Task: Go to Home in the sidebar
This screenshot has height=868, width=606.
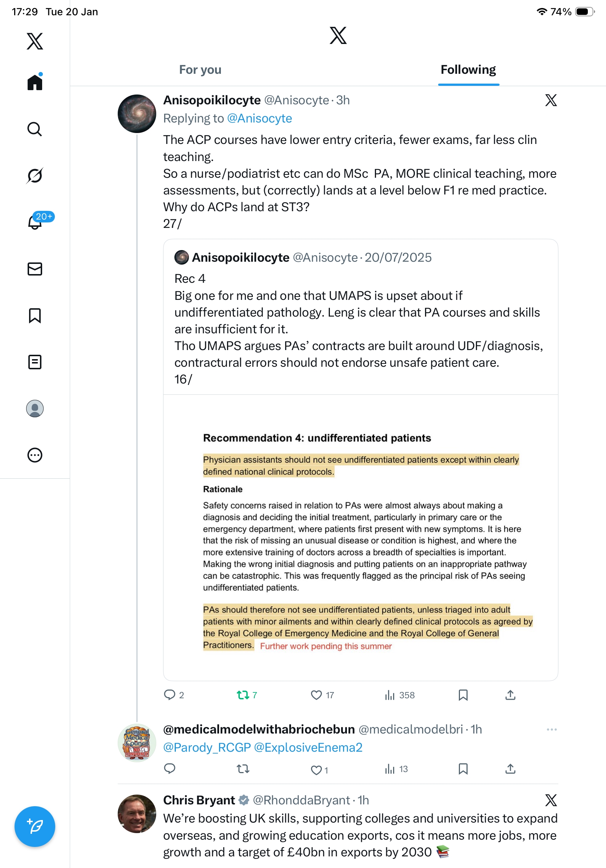Action: pyautogui.click(x=35, y=83)
